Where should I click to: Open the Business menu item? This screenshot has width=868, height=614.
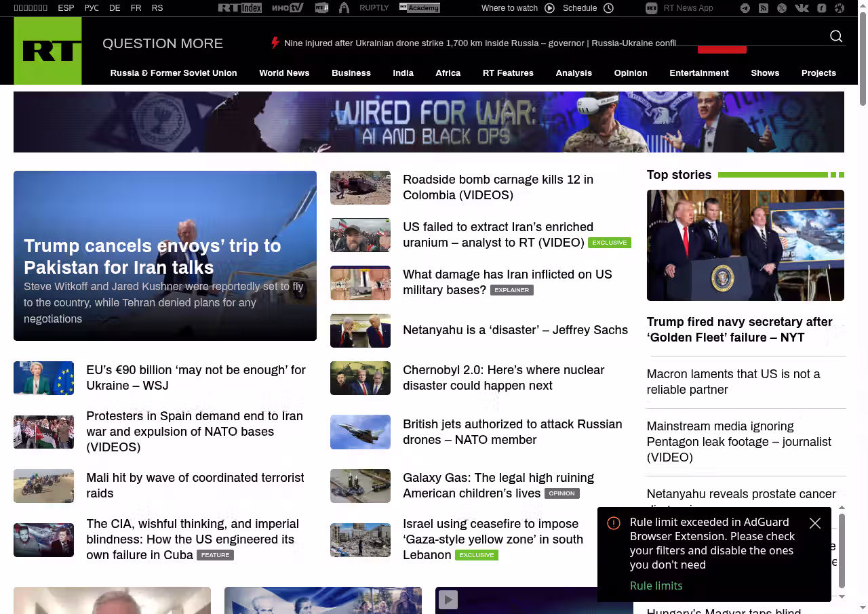pyautogui.click(x=351, y=73)
